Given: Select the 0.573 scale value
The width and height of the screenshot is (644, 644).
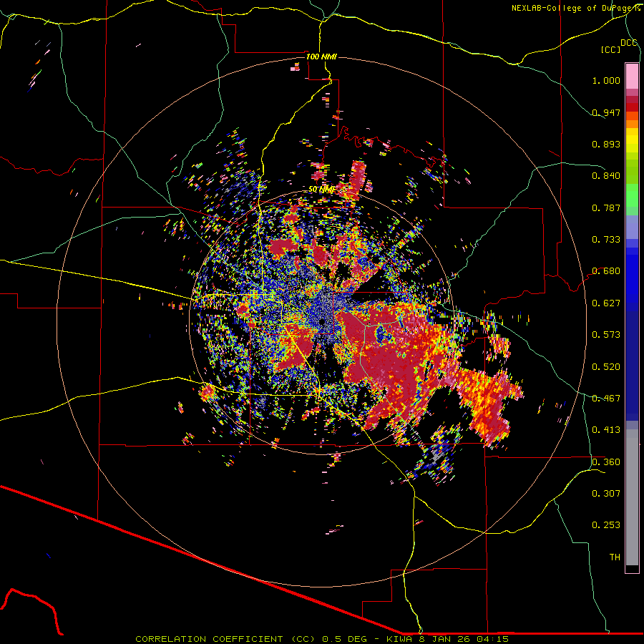Looking at the screenshot, I should 606,335.
